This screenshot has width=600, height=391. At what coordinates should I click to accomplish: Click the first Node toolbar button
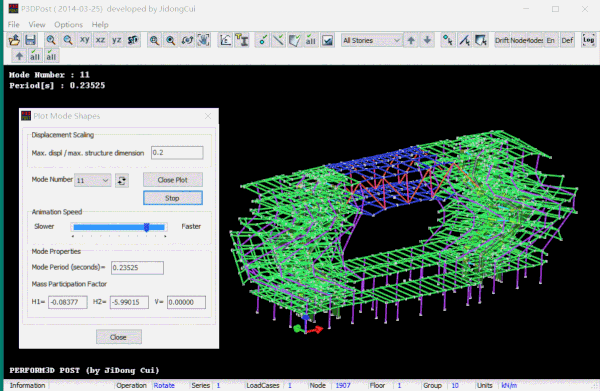point(518,40)
